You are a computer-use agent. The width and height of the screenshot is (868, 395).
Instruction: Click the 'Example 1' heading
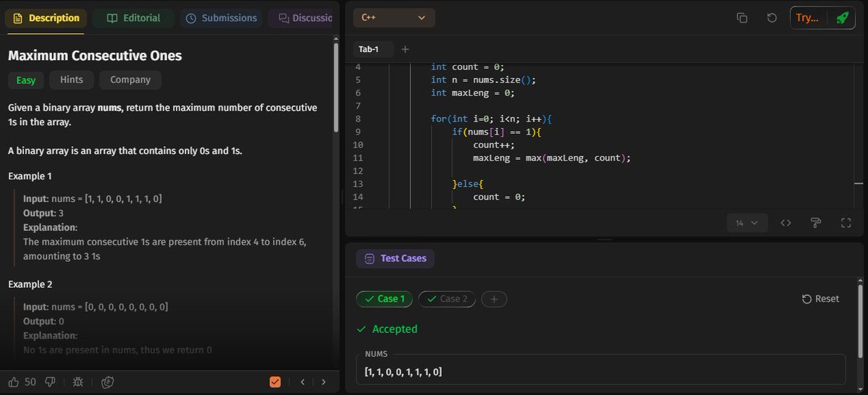[30, 177]
